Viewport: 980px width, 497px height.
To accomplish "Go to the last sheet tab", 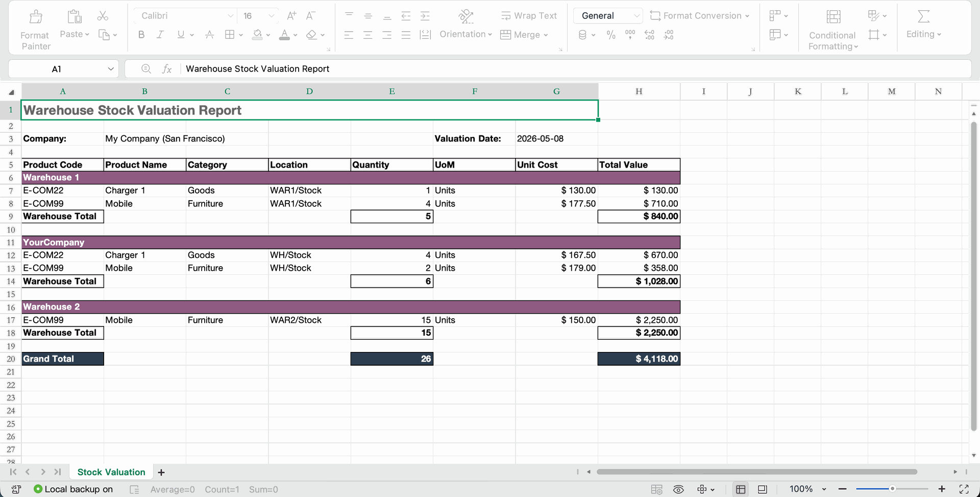I will (58, 472).
